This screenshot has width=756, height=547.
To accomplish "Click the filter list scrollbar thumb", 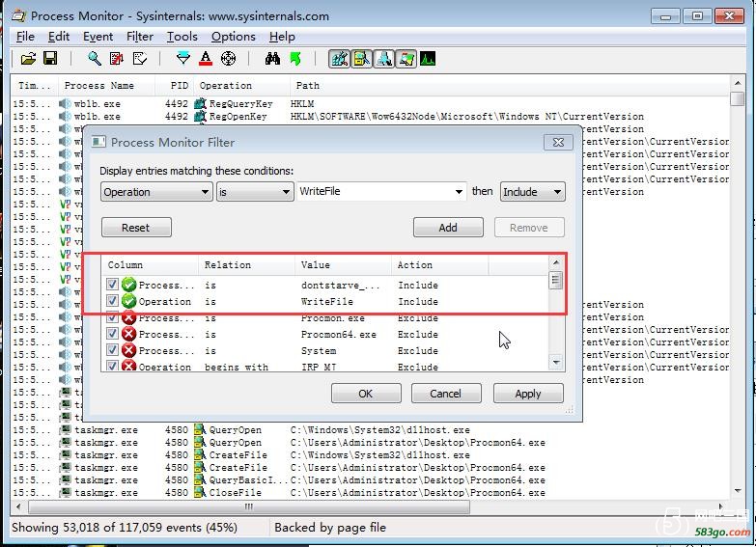I will point(556,280).
